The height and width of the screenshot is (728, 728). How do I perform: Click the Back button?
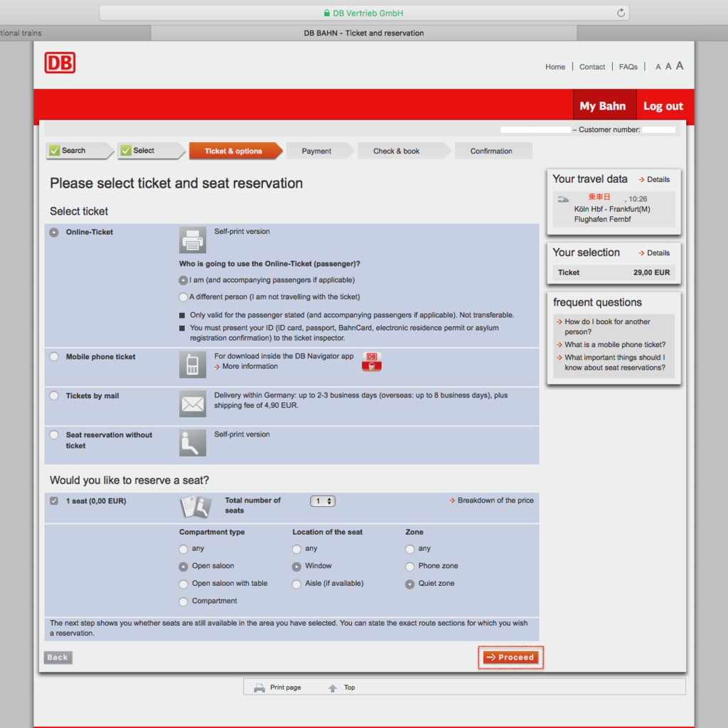[58, 658]
